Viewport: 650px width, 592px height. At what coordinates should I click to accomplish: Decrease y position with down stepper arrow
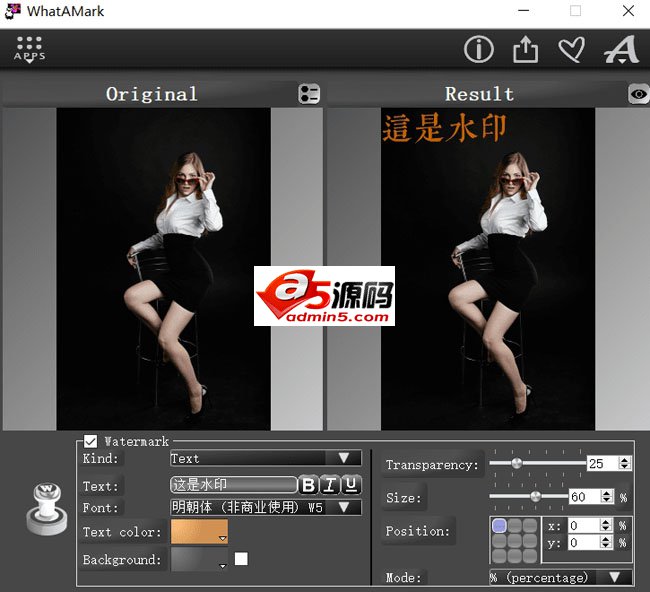pyautogui.click(x=606, y=546)
